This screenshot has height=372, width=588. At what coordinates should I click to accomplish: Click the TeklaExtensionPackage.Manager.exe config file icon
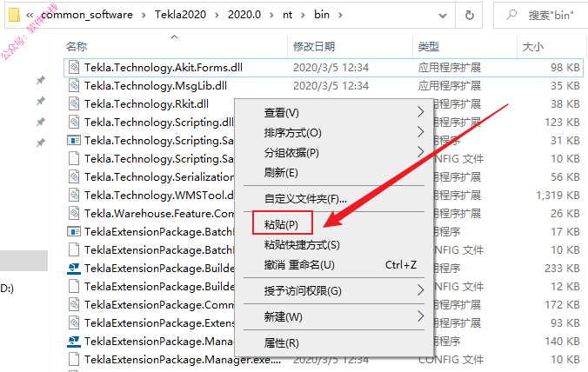coord(74,360)
